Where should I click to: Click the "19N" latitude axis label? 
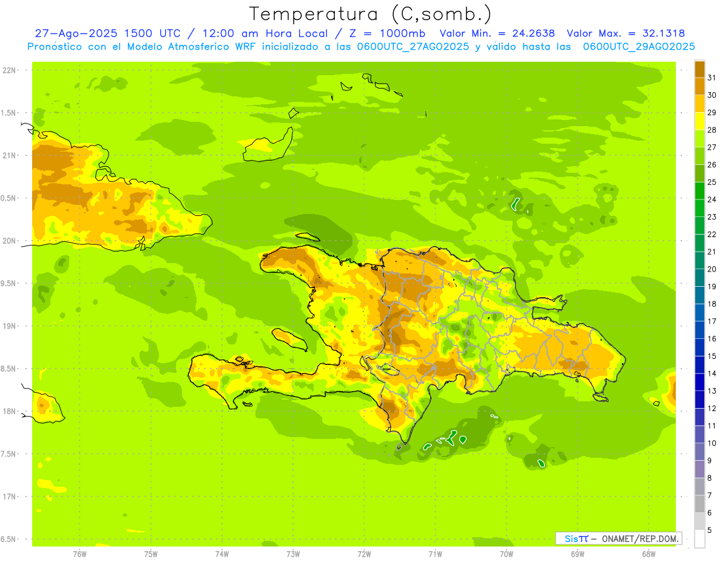tap(9, 326)
